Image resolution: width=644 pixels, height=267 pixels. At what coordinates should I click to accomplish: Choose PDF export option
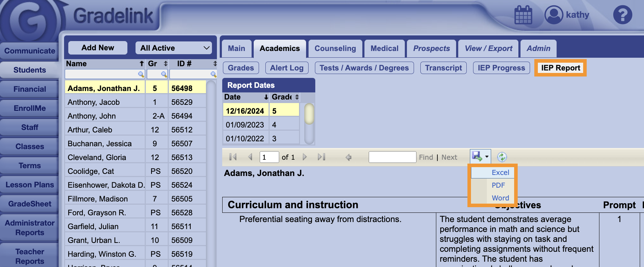(x=498, y=185)
